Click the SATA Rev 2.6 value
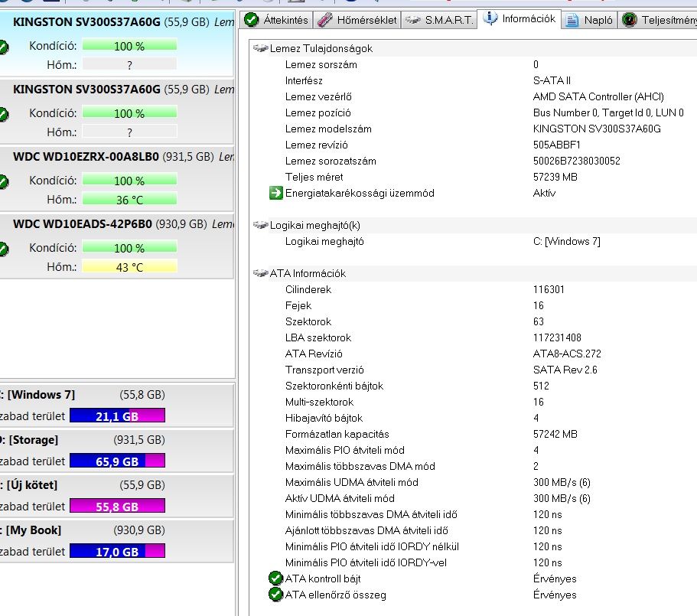 tap(565, 370)
